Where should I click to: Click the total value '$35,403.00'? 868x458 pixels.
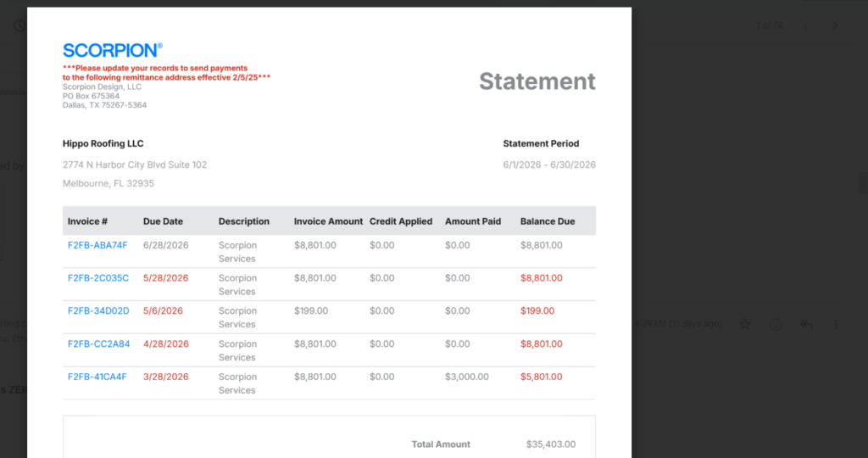tap(551, 444)
